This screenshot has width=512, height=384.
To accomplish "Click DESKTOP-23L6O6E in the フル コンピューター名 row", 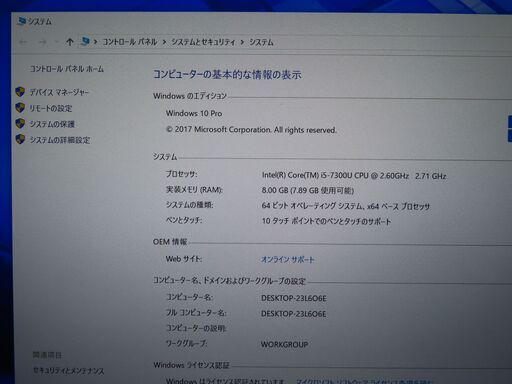I will [294, 314].
